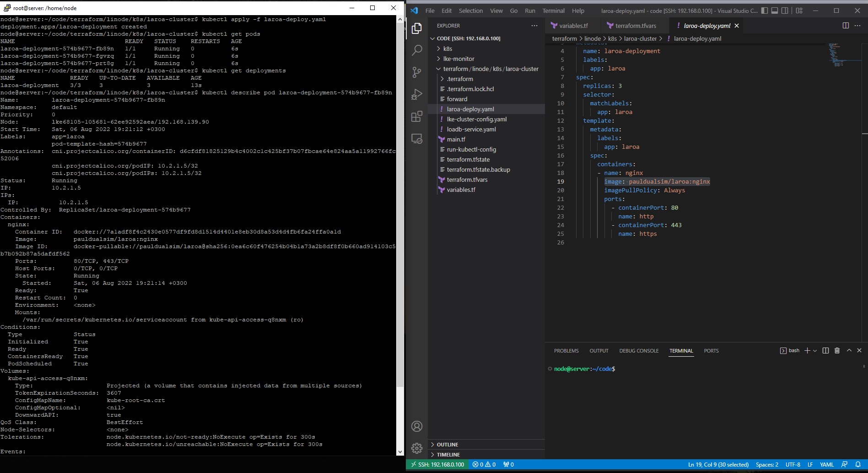Image resolution: width=868 pixels, height=473 pixels.
Task: Click scrollbar down arrow in PuTTY window
Action: point(400,451)
